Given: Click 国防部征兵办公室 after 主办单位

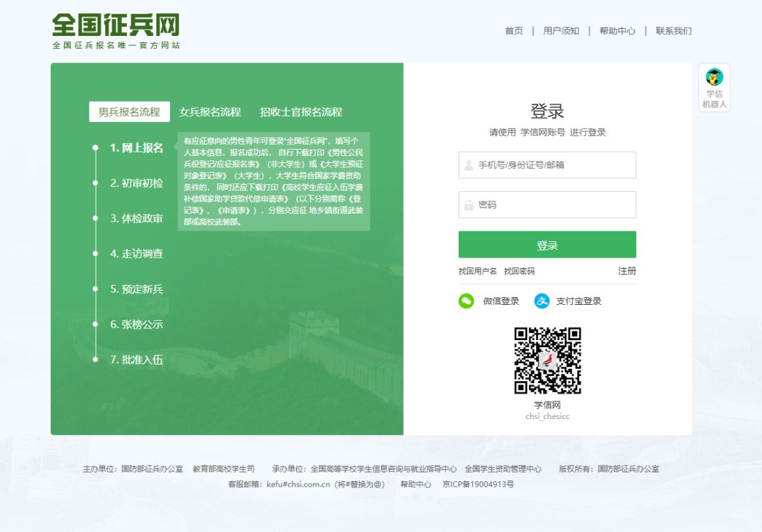Looking at the screenshot, I should pyautogui.click(x=152, y=468).
